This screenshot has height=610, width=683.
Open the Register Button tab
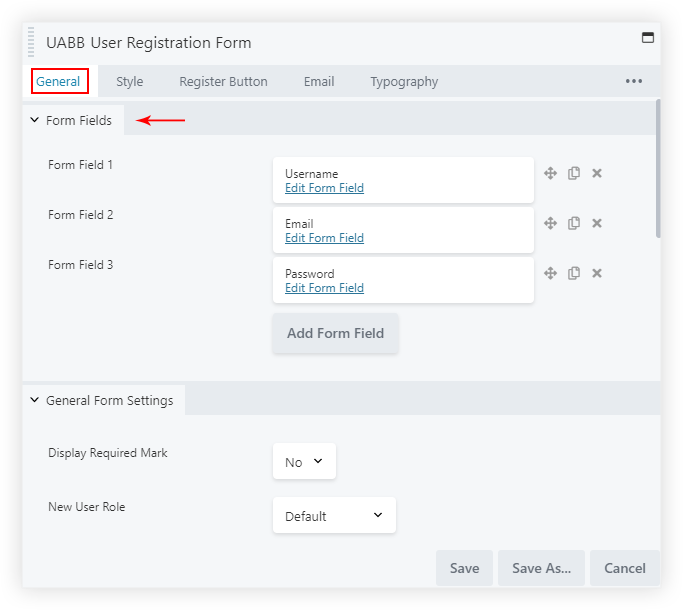pyautogui.click(x=223, y=82)
